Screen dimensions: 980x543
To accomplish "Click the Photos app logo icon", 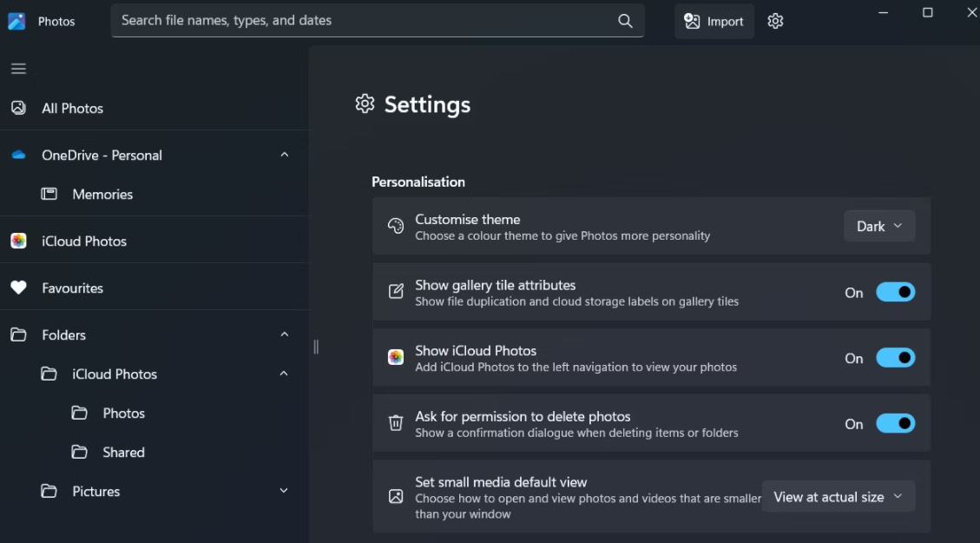I will (16, 21).
